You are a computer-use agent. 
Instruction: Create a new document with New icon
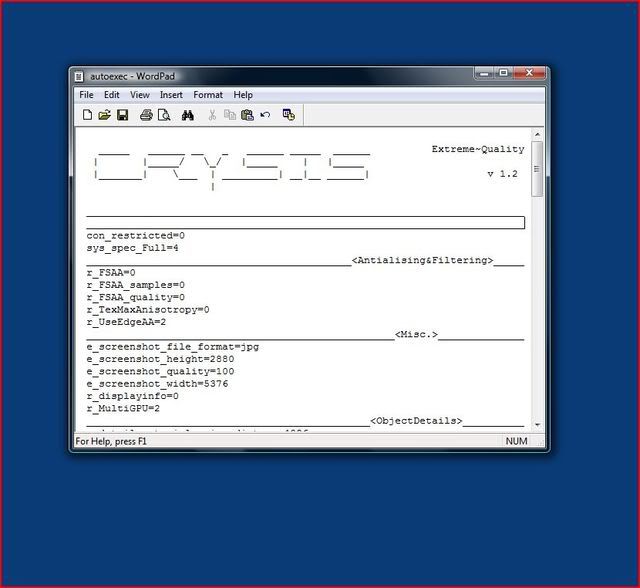87,115
